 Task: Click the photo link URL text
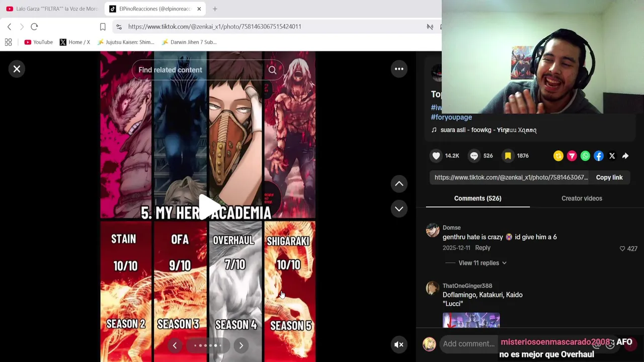pos(511,177)
